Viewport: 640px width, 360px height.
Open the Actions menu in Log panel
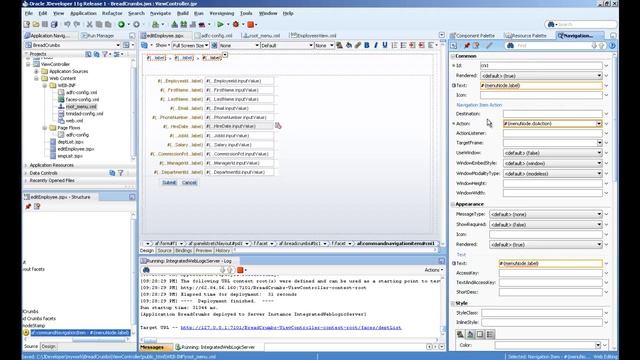point(433,270)
